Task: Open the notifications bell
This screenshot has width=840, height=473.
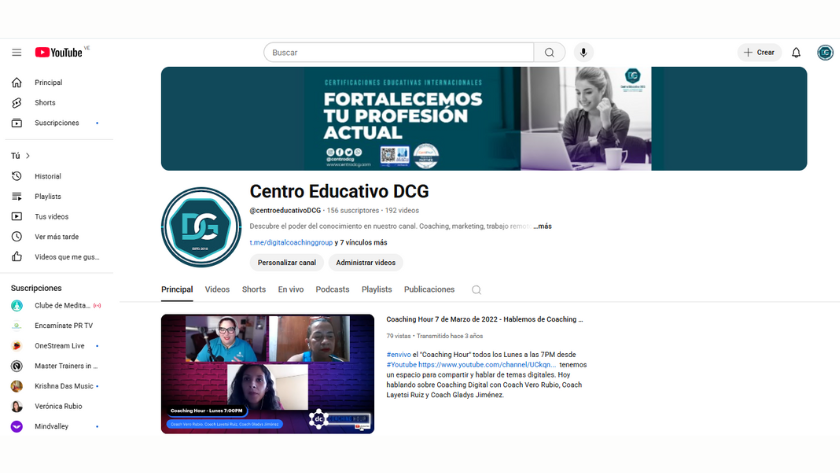Action: [x=796, y=52]
